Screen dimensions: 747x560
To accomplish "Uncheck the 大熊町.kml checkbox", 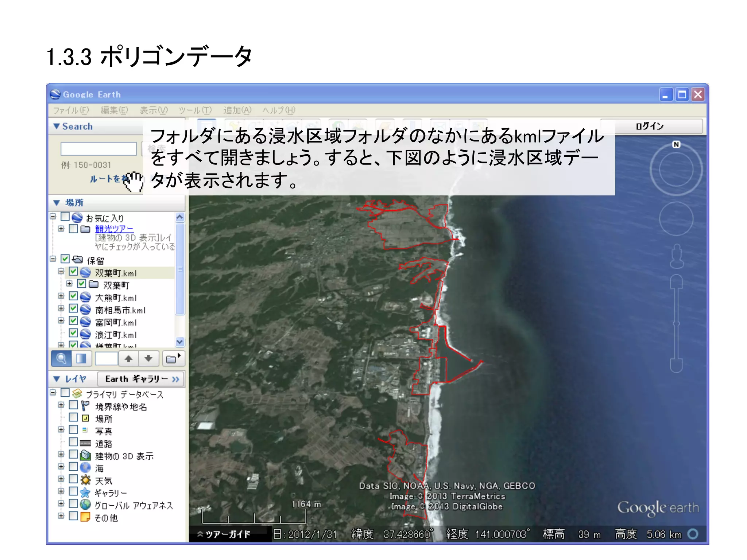I will [x=73, y=296].
